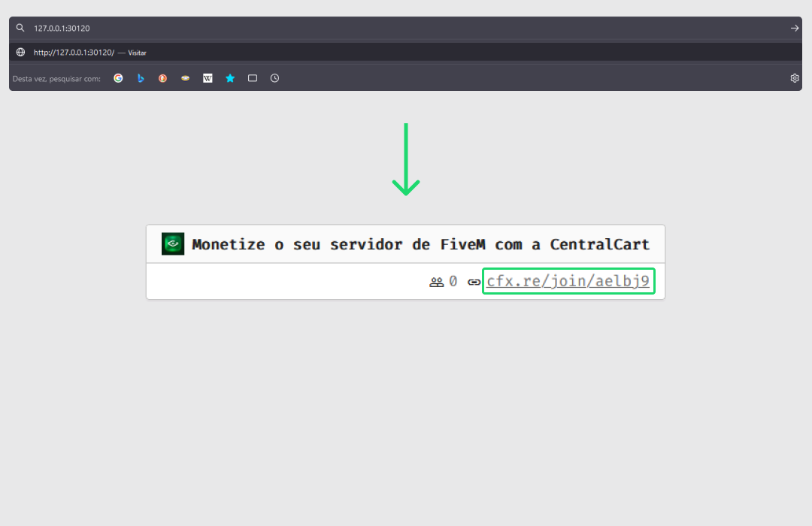Search history via the clock icon
The width and height of the screenshot is (812, 526).
[275, 78]
